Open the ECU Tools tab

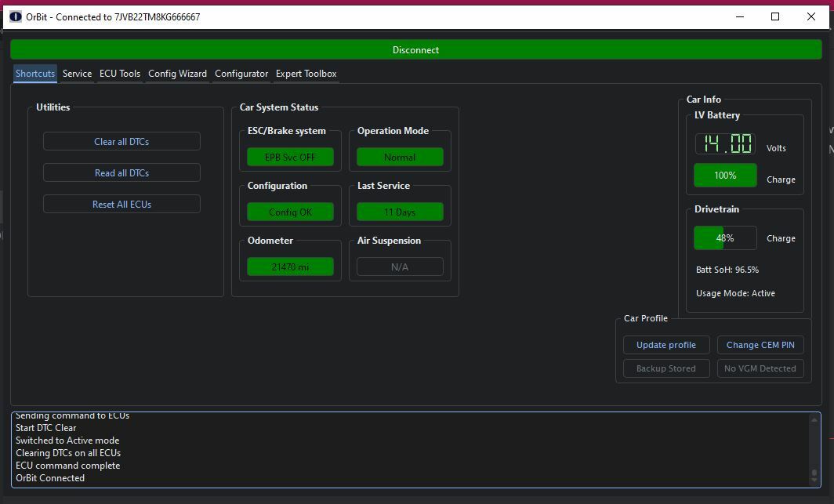(120, 74)
